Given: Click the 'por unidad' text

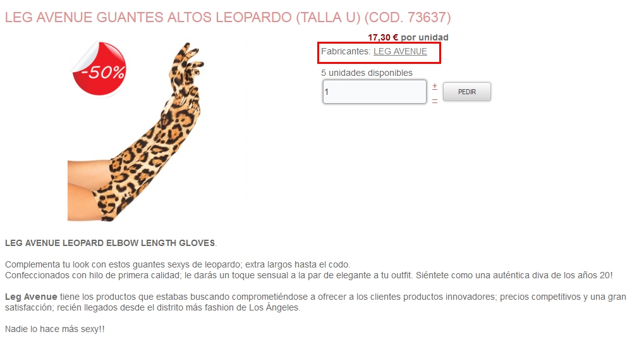Looking at the screenshot, I should click(425, 37).
